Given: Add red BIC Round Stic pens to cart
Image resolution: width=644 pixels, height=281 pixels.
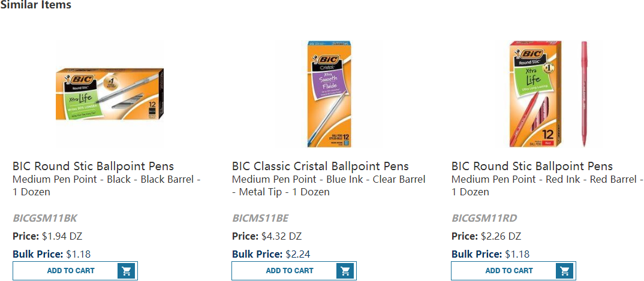Looking at the screenshot, I should [x=509, y=271].
